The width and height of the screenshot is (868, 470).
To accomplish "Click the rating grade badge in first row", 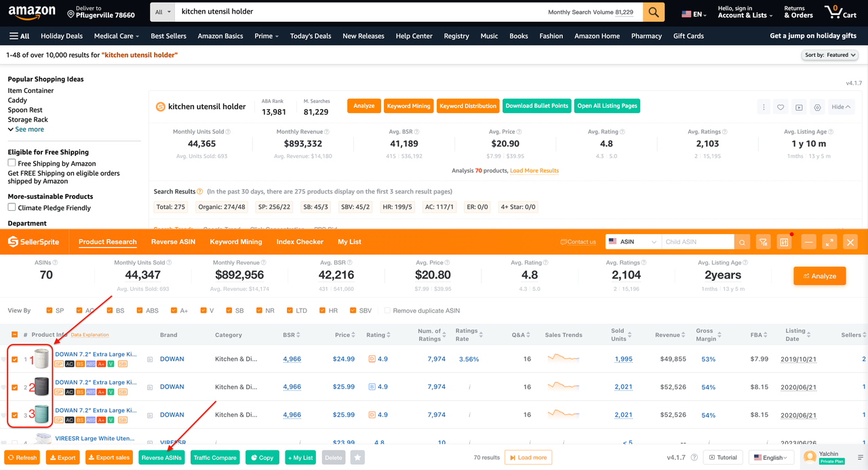I will (x=372, y=359).
